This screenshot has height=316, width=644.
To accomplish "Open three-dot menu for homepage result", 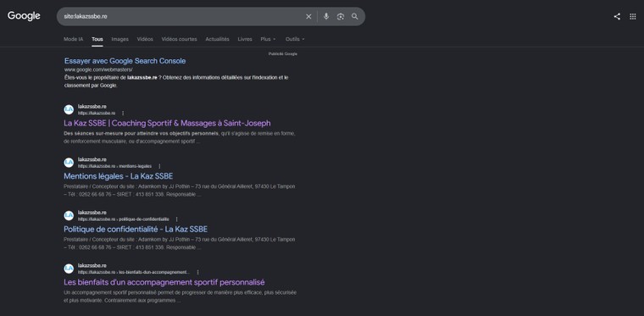I will coord(123,114).
